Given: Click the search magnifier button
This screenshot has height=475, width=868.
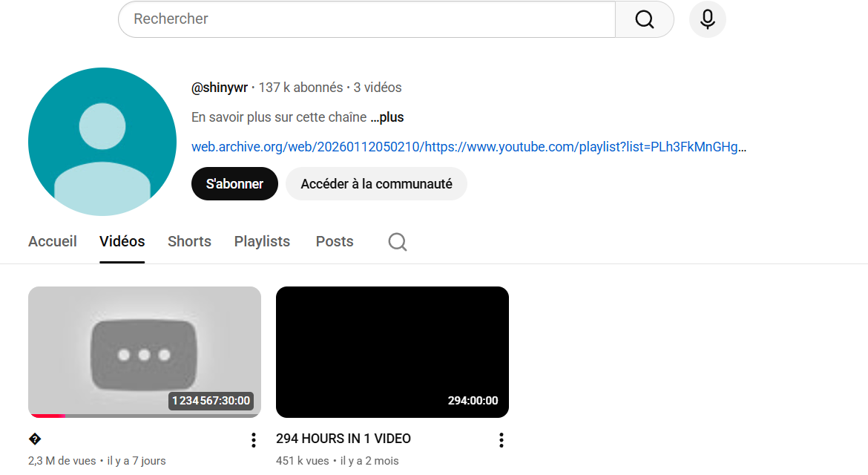Looking at the screenshot, I should pos(645,19).
